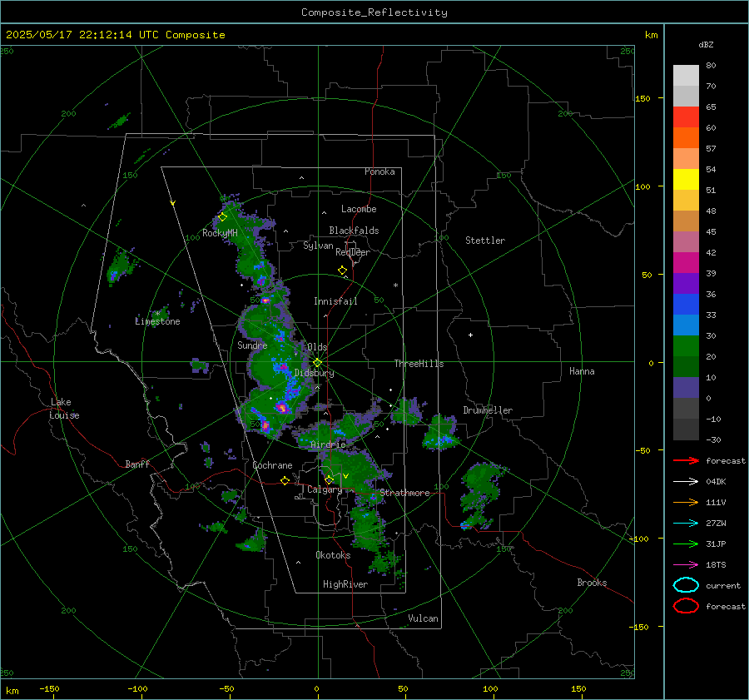The width and height of the screenshot is (749, 700).
Task: Pick the indigo 0-10 dBZ swatch
Action: [x=686, y=388]
